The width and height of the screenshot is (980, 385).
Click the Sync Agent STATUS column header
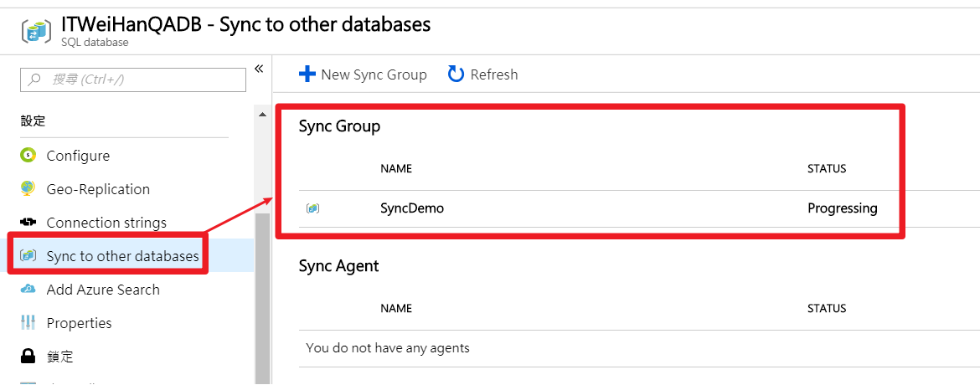coord(827,308)
